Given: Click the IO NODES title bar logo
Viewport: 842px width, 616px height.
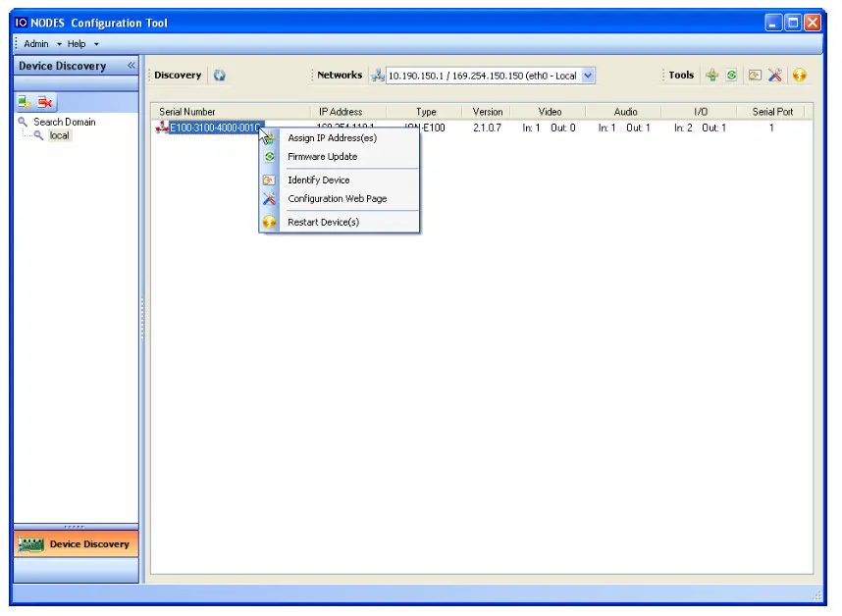Looking at the screenshot, I should [x=21, y=23].
